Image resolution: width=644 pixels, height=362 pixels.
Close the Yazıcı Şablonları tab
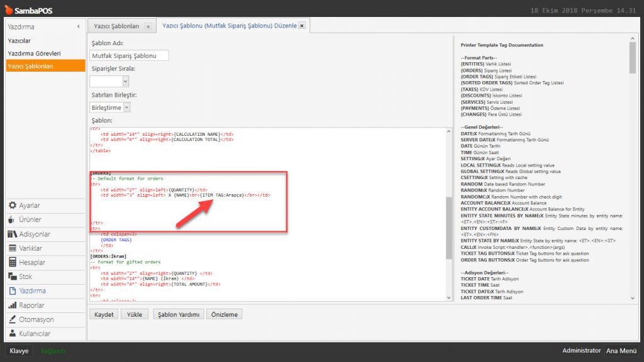(x=148, y=26)
